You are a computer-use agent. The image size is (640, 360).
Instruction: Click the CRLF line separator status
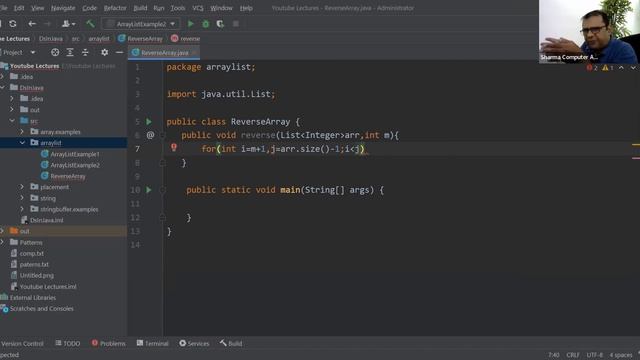point(573,355)
